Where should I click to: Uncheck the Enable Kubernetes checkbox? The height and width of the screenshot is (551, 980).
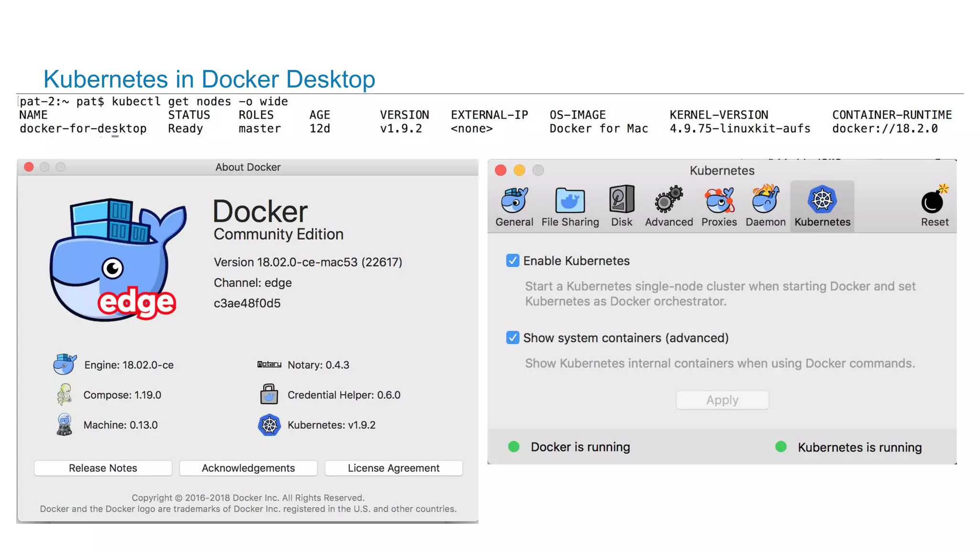[x=512, y=261]
